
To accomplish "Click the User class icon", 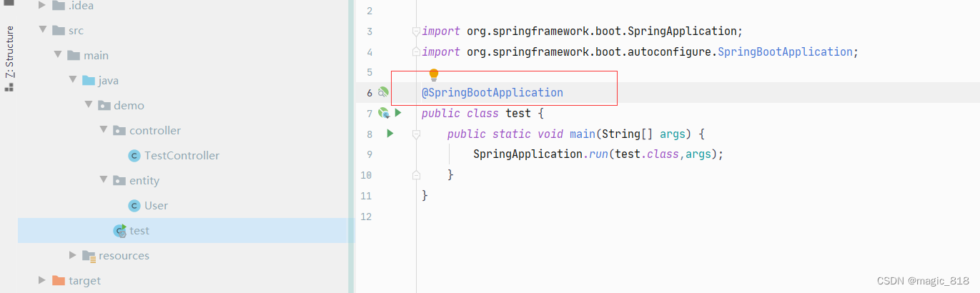I will coord(134,206).
